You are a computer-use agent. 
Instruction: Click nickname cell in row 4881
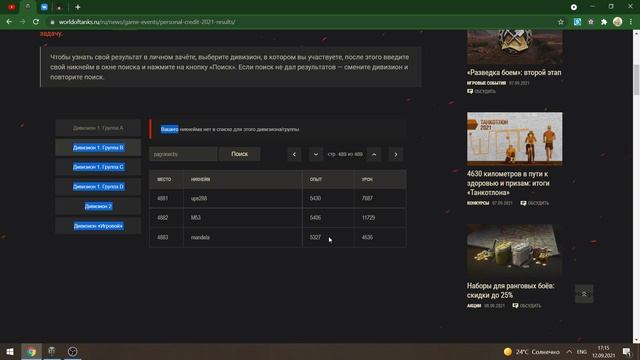click(242, 198)
